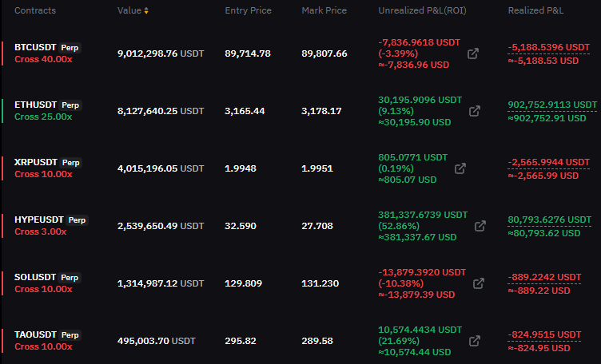
Task: Select the Realized P&L column header
Action: [x=535, y=10]
